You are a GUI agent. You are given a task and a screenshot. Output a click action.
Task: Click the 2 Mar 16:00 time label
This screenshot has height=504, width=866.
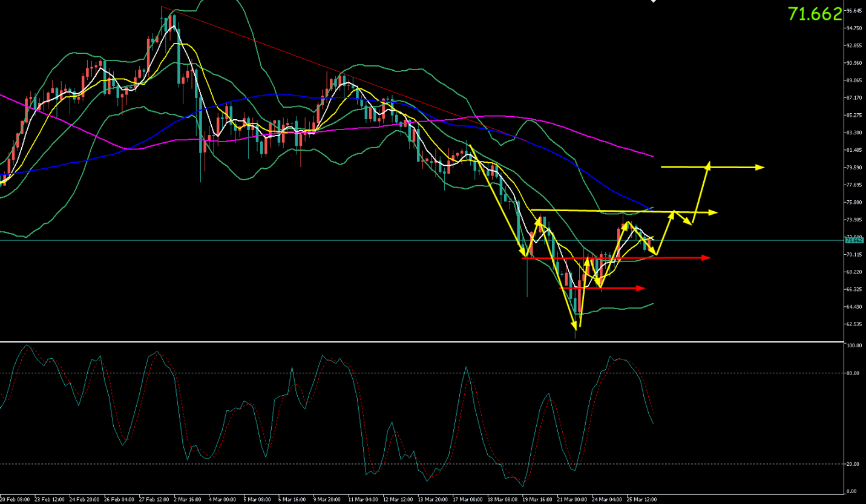click(x=189, y=500)
